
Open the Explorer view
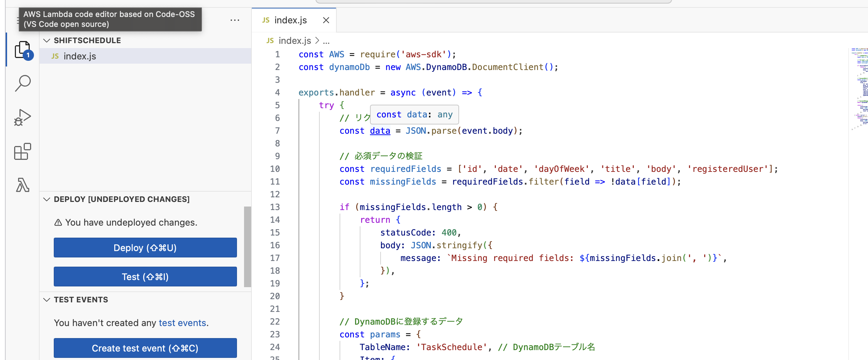(x=22, y=50)
